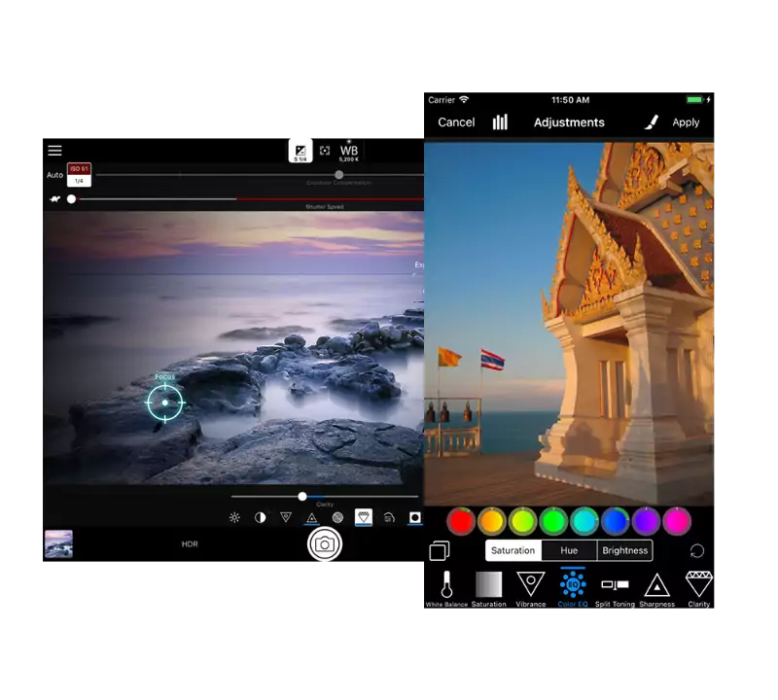This screenshot has width=778, height=700.
Task: Open the Clarity diamond tool in Adjustments
Action: click(698, 588)
